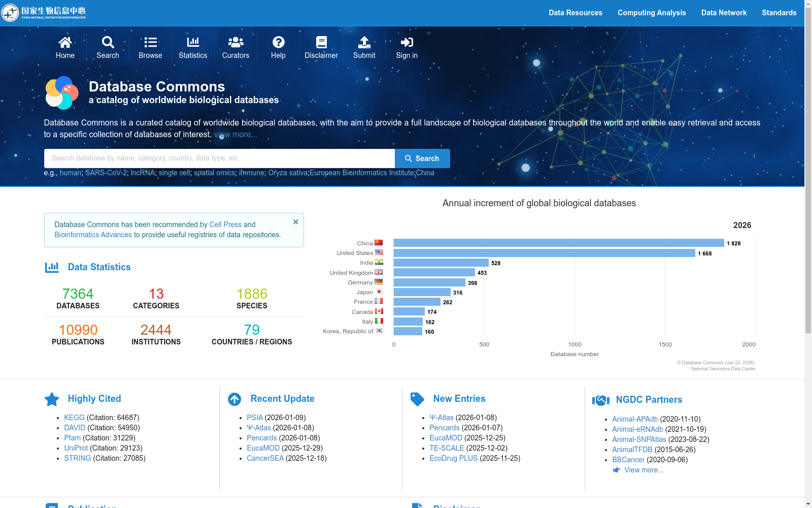
Task: Open the UniProt database link
Action: coord(76,448)
